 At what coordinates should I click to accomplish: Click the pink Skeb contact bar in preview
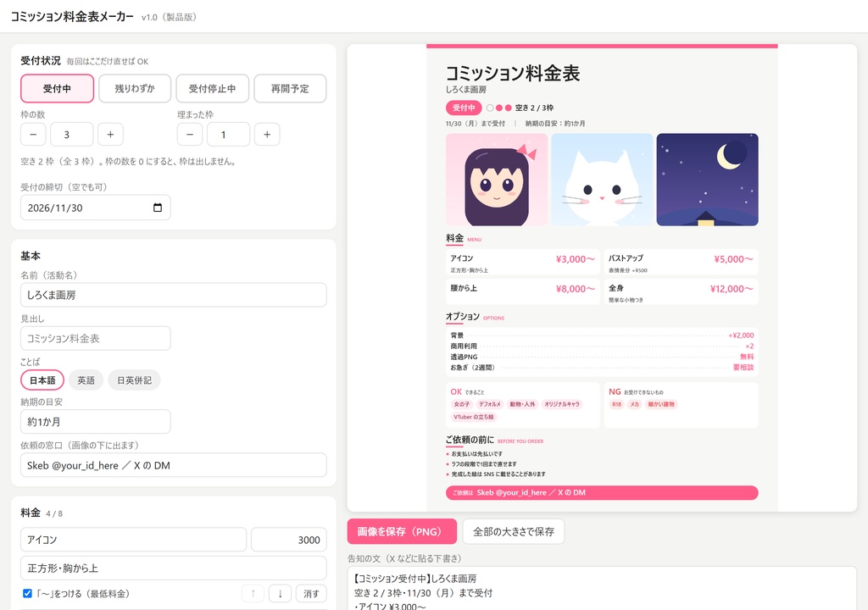tap(602, 492)
